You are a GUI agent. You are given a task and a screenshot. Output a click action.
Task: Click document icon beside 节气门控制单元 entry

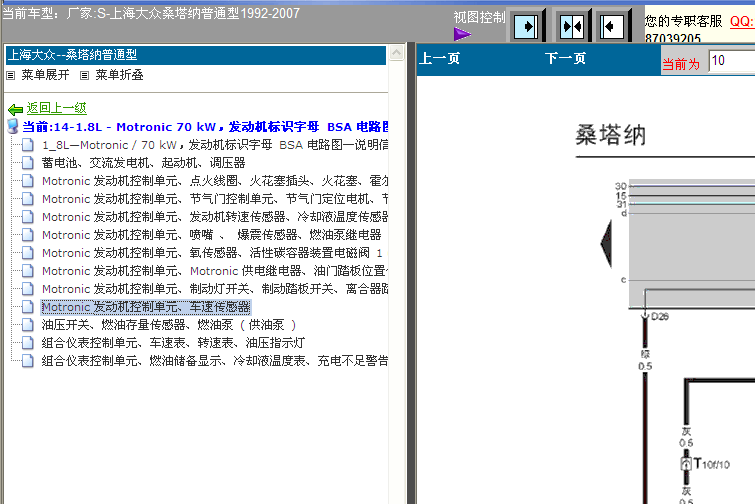[x=28, y=199]
